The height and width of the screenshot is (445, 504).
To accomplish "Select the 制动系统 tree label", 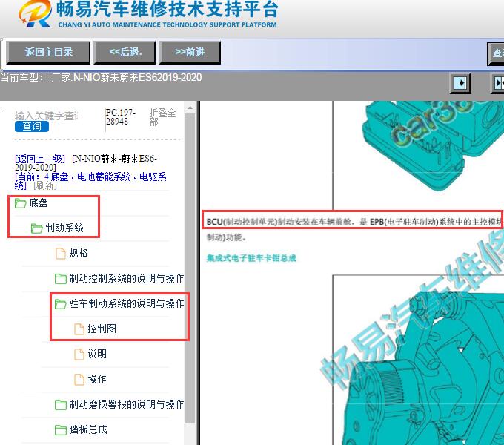I will pos(64,228).
